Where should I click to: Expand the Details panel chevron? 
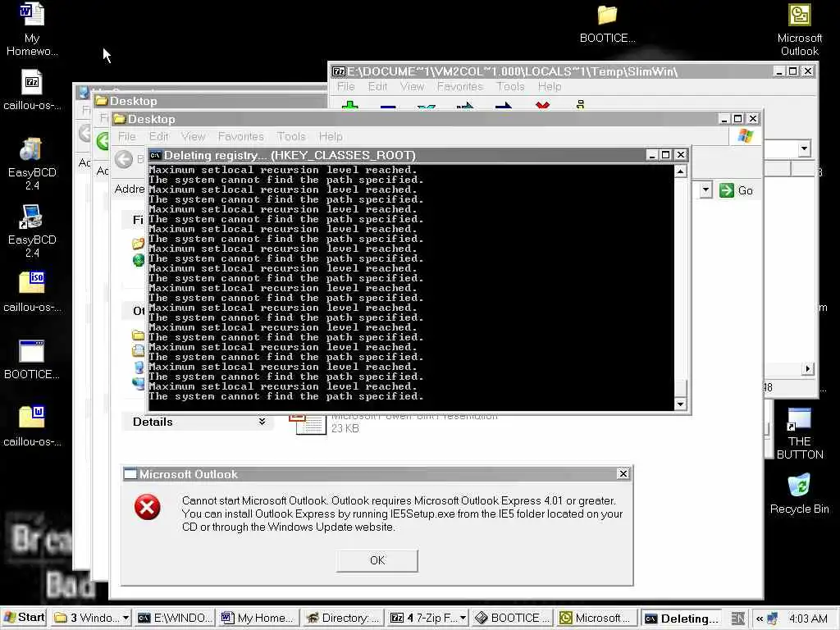pos(262,422)
